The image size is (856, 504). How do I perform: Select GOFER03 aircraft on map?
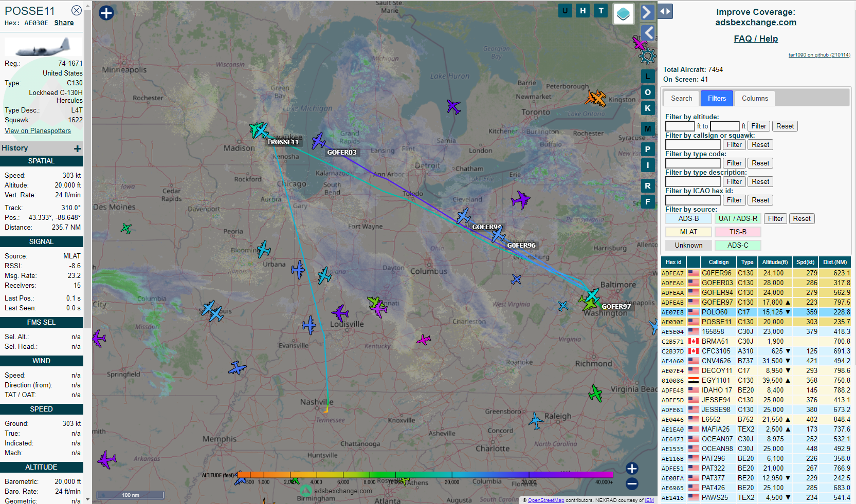click(318, 141)
